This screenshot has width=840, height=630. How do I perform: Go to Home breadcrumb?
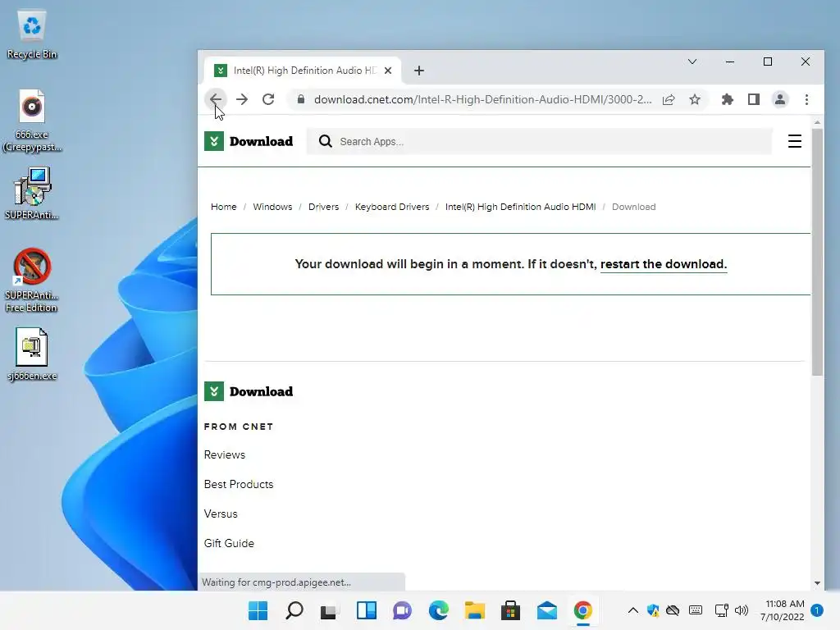coord(223,207)
